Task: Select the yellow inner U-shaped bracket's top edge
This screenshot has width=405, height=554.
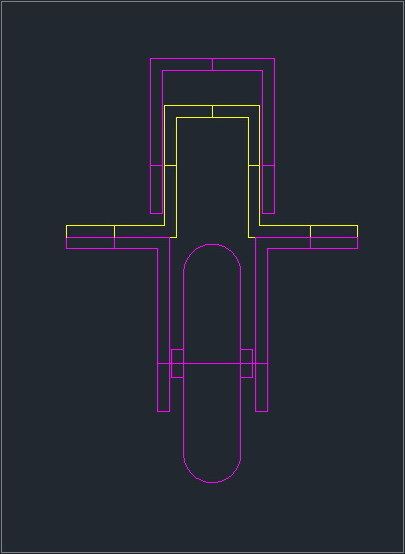Action: 212,105
